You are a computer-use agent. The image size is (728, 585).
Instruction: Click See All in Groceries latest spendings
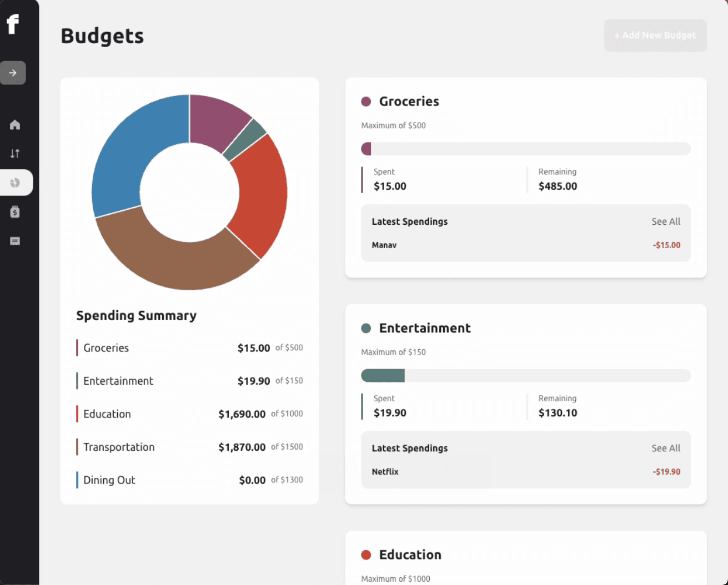click(665, 221)
